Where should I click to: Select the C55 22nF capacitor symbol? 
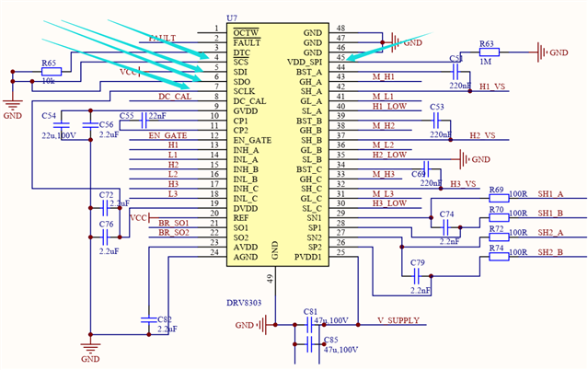[144, 121]
